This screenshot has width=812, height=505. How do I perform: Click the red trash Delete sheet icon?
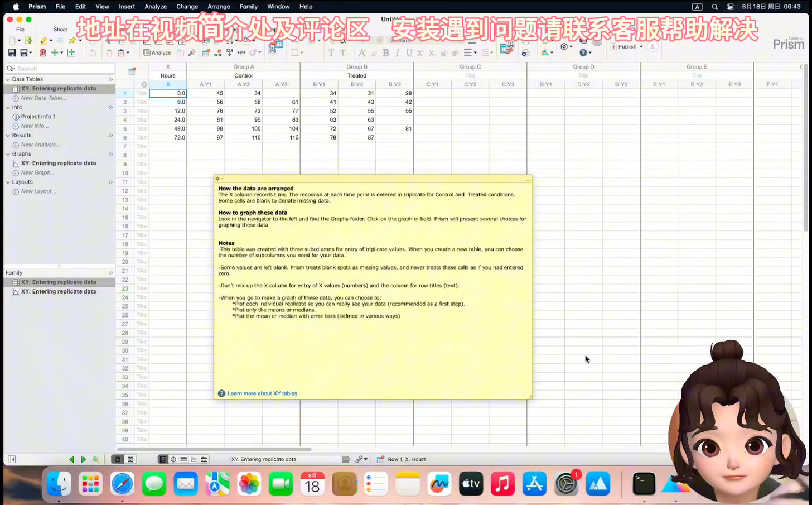coord(43,52)
